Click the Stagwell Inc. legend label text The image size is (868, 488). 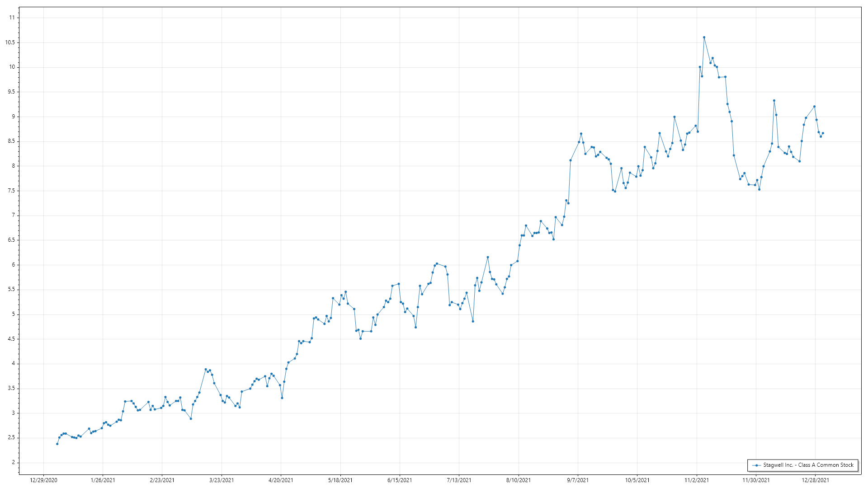808,465
